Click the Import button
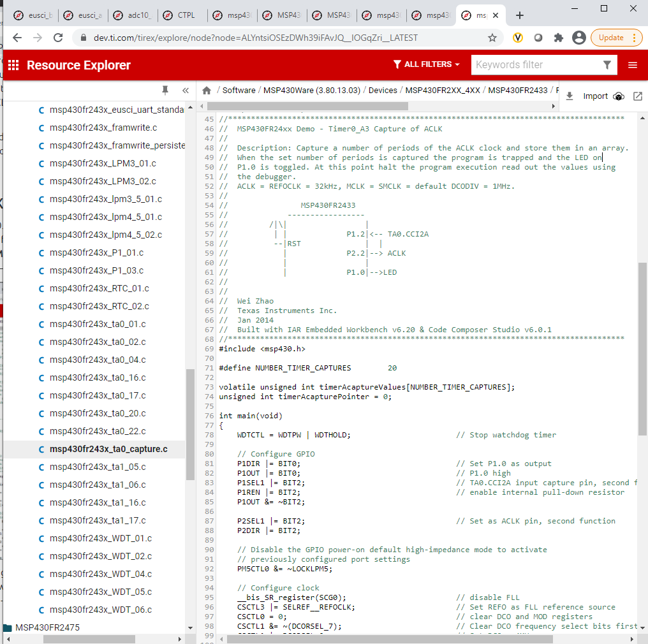648x644 pixels. click(x=595, y=96)
